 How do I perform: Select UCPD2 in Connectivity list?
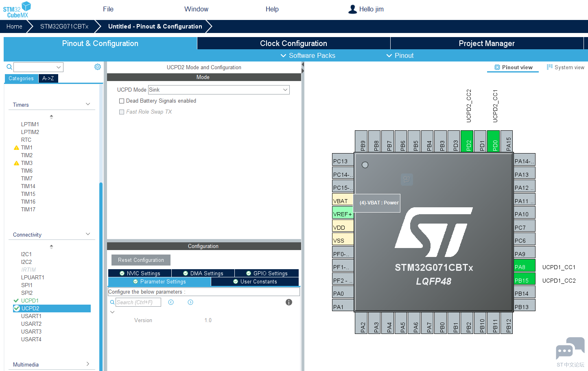52,308
